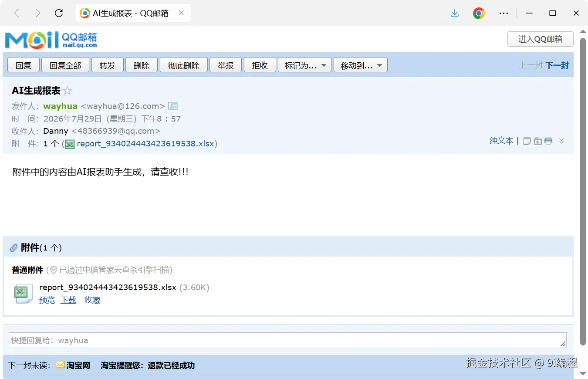The image size is (588, 379).
Task: Click attachment filename in 普通附件 section
Action: (108, 288)
